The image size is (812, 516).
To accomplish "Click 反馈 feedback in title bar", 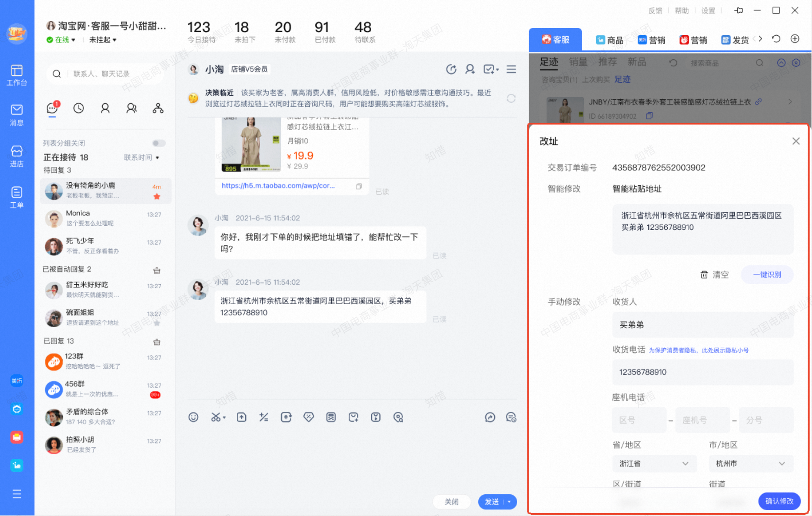I will pyautogui.click(x=655, y=11).
